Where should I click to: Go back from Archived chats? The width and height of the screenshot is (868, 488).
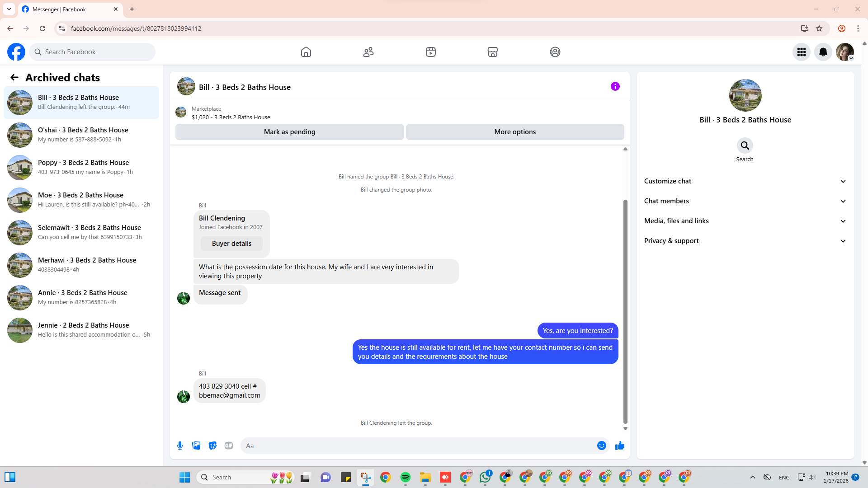pyautogui.click(x=14, y=77)
